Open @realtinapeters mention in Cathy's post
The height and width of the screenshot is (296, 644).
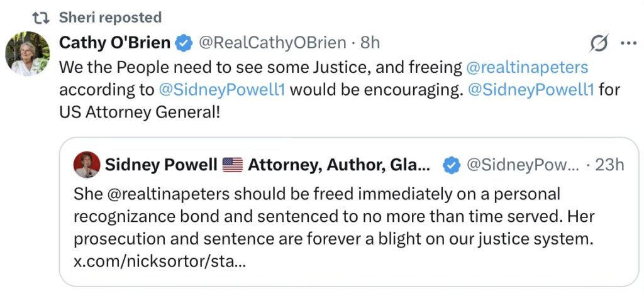click(x=526, y=66)
